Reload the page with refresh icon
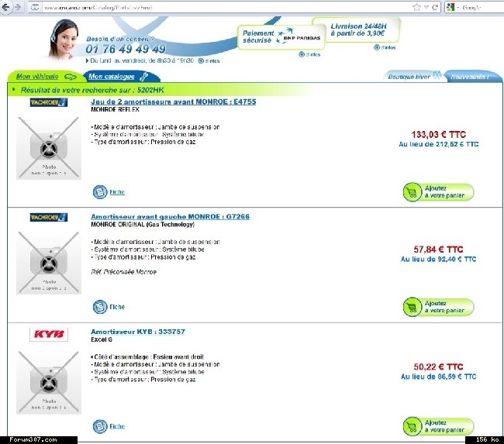The image size is (504, 444). [x=435, y=7]
